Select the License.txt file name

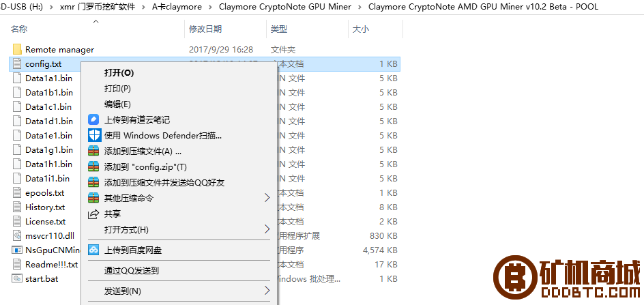coord(45,222)
